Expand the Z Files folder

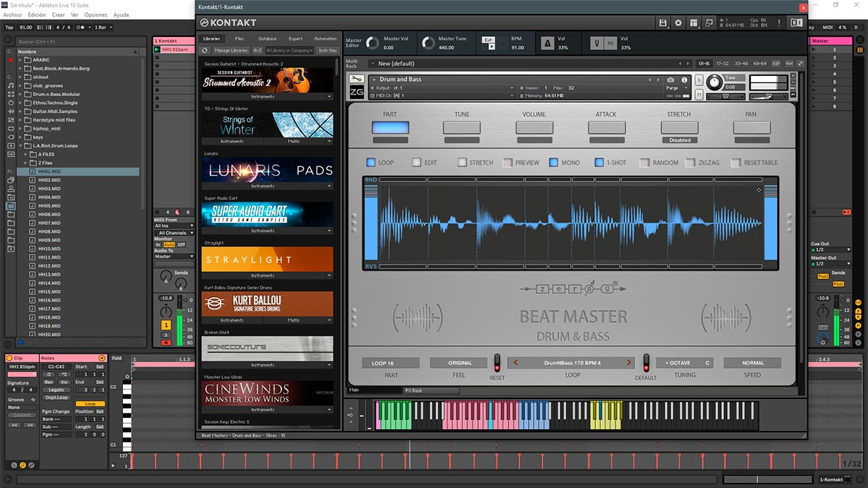pyautogui.click(x=27, y=163)
